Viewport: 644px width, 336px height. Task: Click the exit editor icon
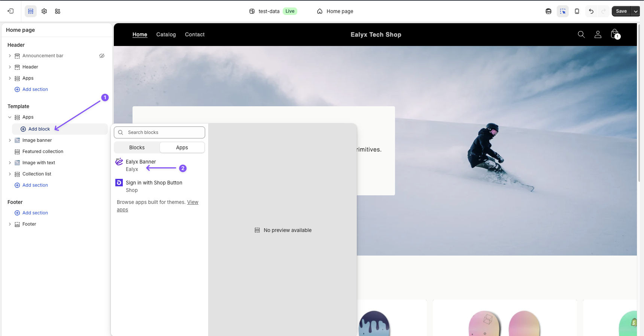click(10, 11)
